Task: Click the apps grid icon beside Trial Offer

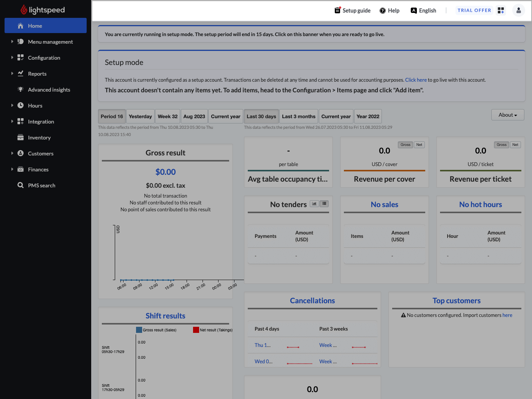Action: pyautogui.click(x=501, y=10)
